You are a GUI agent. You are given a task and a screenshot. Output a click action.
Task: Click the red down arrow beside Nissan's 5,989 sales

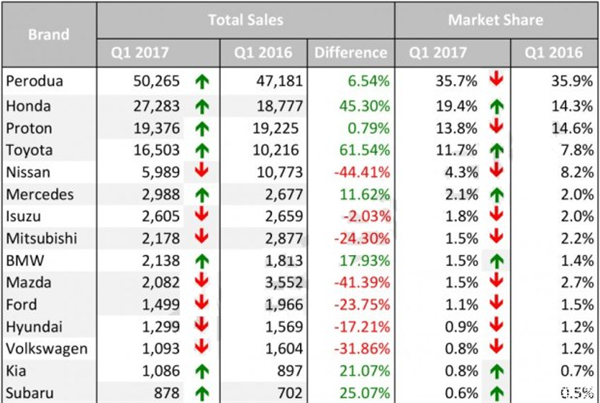(202, 171)
